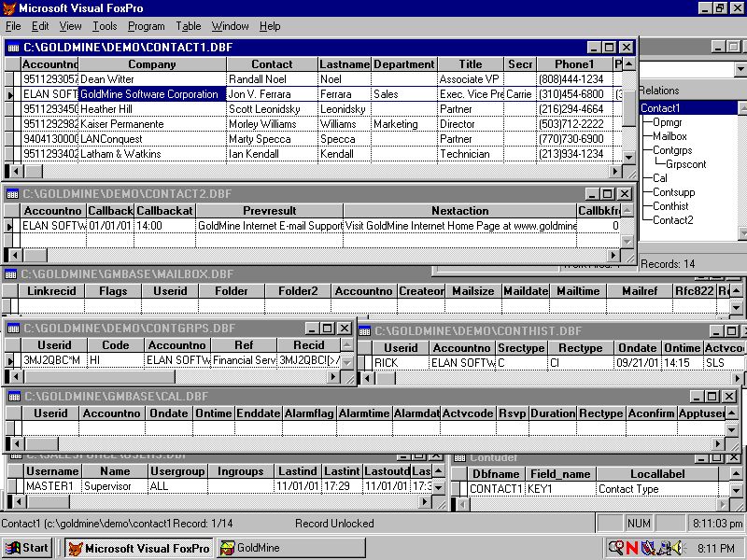This screenshot has height=560, width=747.
Task: Click the Financial Serv Ref cell in CONTGRPS
Action: click(x=244, y=360)
